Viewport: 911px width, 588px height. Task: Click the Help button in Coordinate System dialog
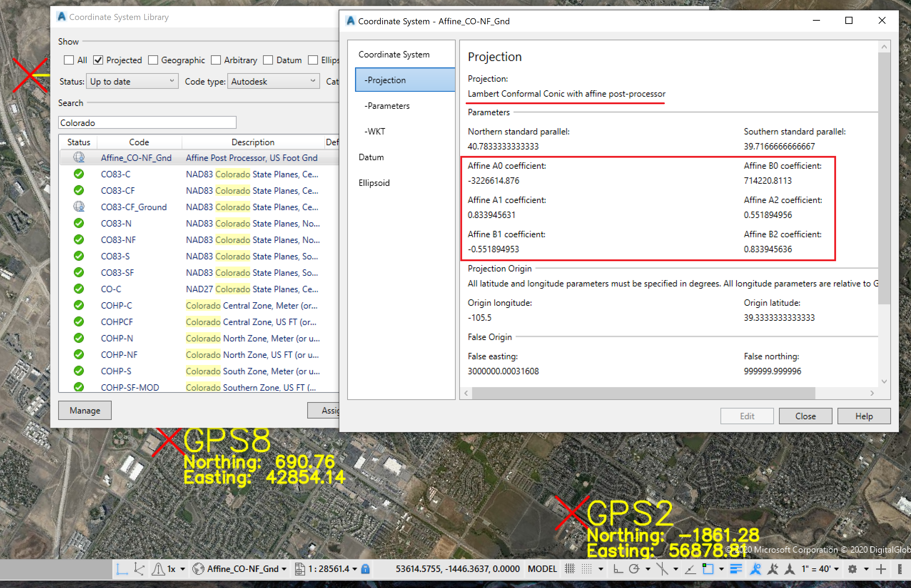tap(864, 416)
